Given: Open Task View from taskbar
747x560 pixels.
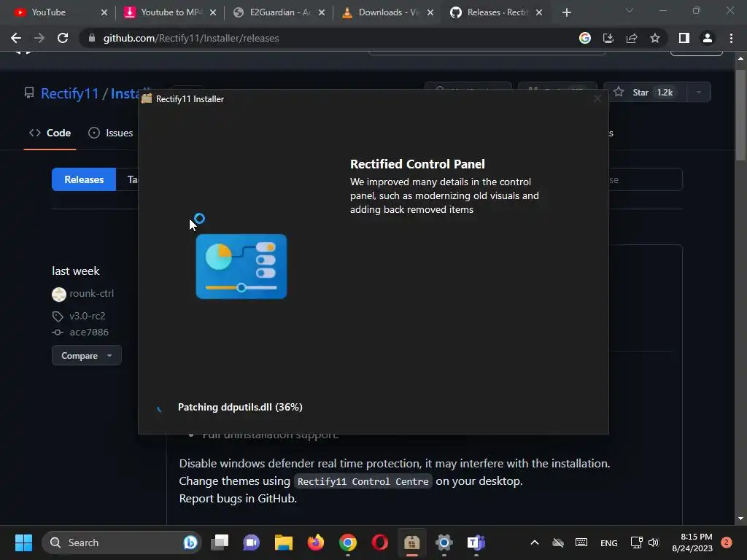Looking at the screenshot, I should tap(220, 542).
